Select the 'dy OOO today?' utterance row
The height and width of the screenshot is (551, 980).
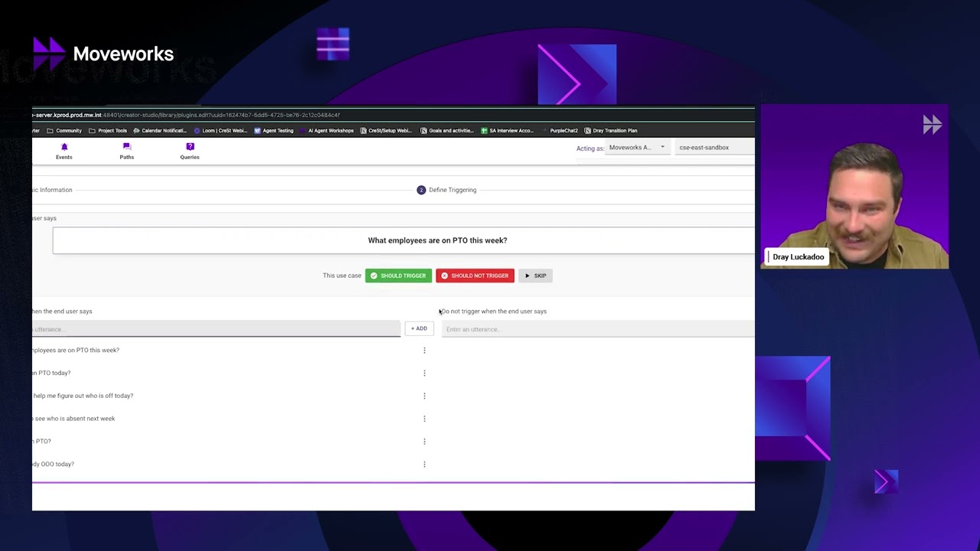[x=230, y=465]
